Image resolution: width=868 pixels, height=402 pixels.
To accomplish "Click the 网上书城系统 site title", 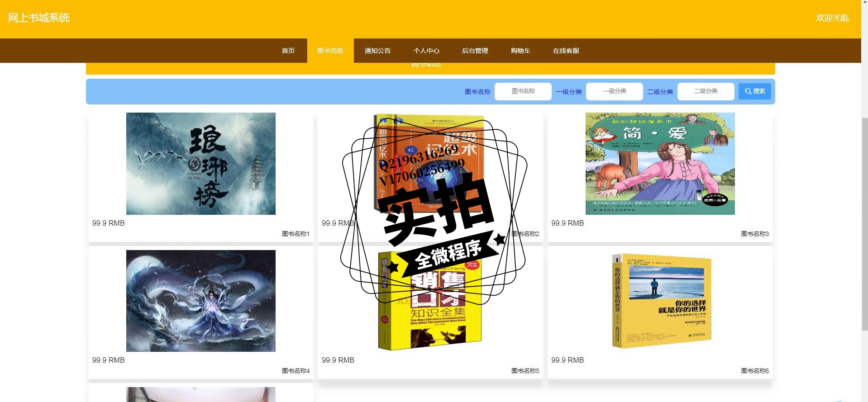I will click(39, 18).
